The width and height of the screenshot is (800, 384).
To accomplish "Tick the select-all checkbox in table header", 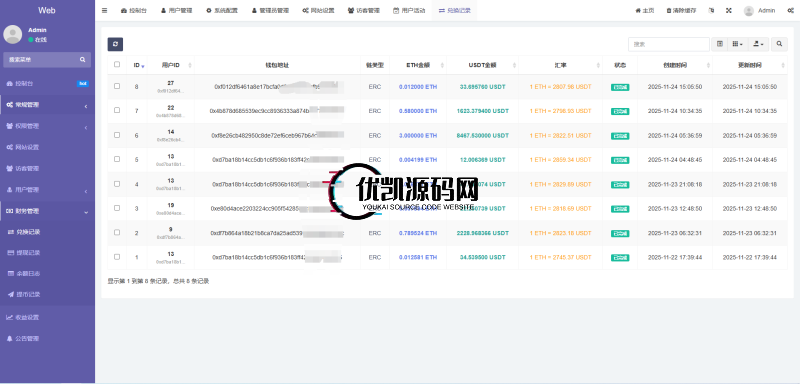I will [x=117, y=64].
